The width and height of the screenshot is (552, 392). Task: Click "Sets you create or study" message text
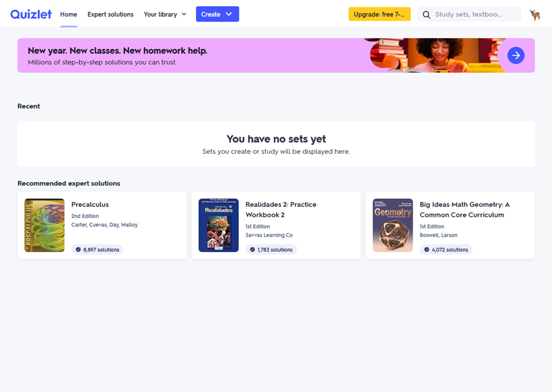pyautogui.click(x=276, y=151)
